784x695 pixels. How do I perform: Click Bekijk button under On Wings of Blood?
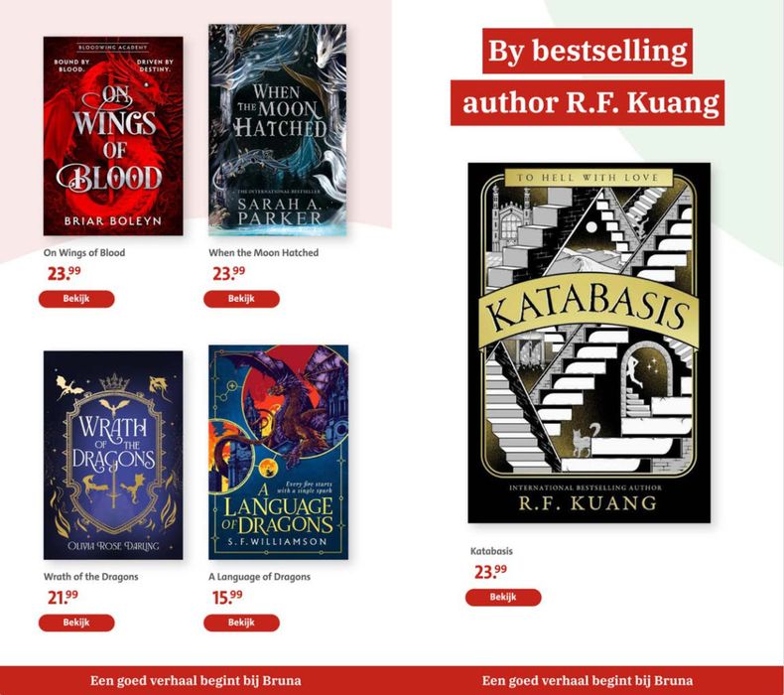coord(76,299)
